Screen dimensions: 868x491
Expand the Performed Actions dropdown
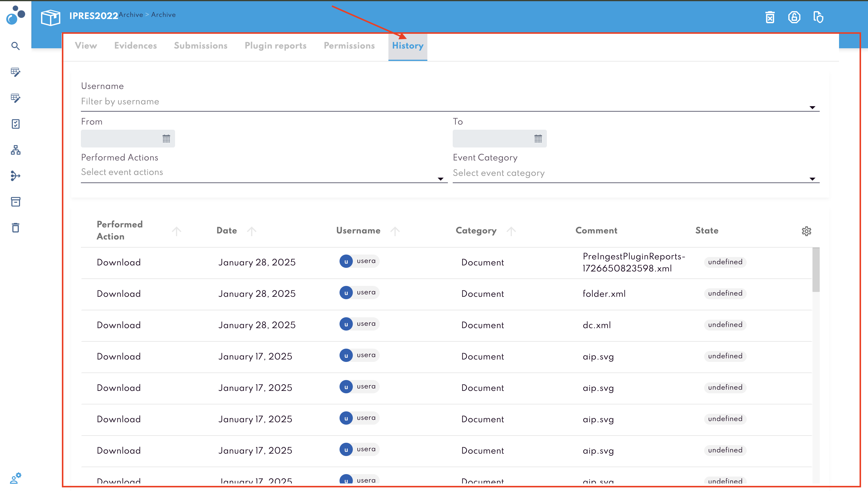(x=441, y=179)
